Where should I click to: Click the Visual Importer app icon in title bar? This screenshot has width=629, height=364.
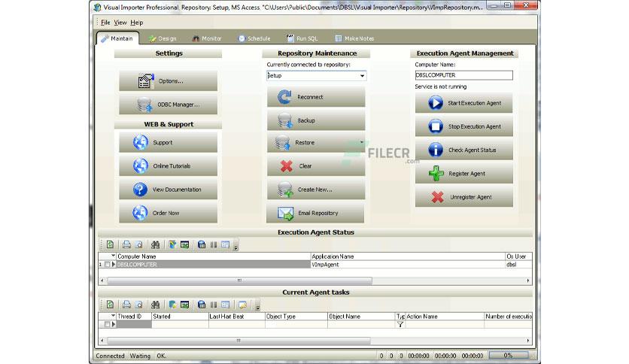pyautogui.click(x=97, y=8)
